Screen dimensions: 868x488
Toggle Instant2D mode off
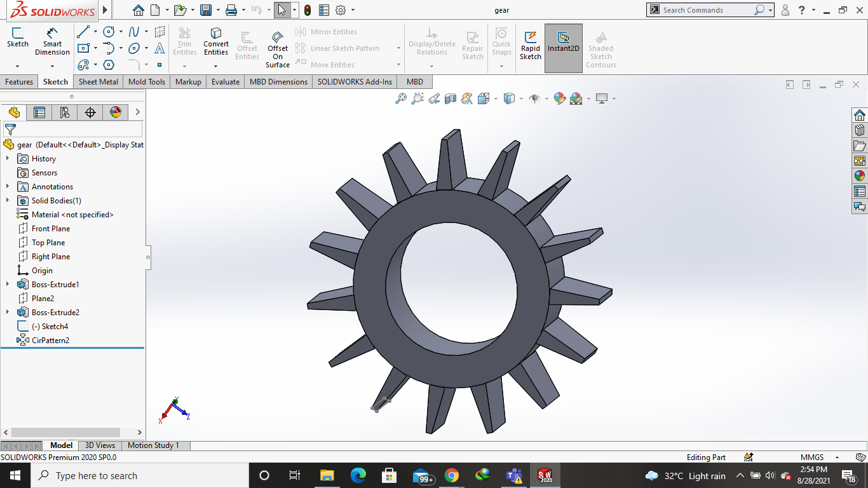click(x=563, y=44)
